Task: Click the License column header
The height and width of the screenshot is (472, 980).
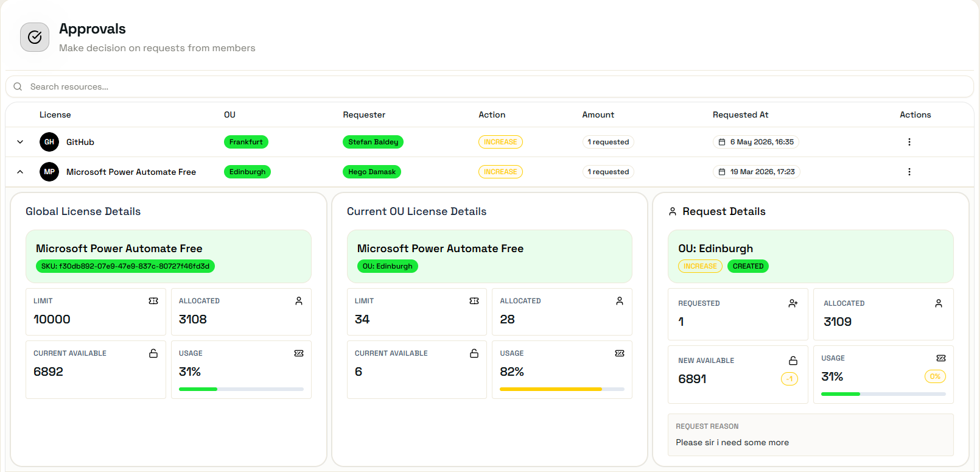Action: [x=55, y=114]
